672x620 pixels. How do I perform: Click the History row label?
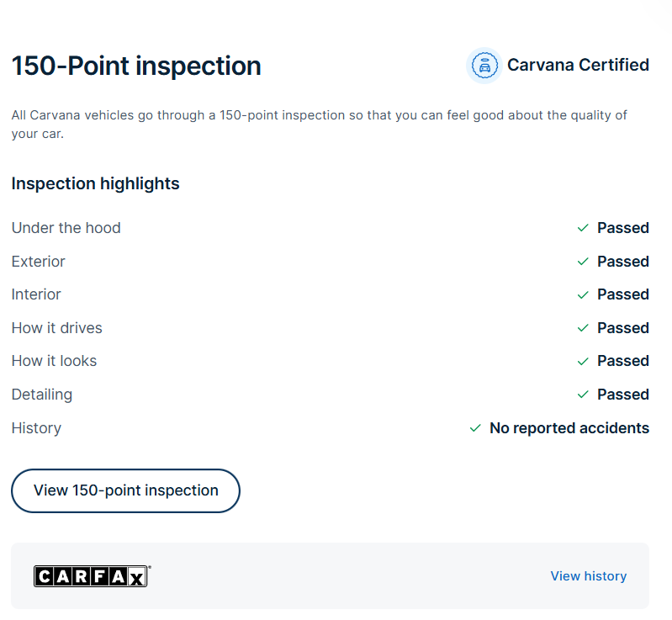(x=36, y=428)
